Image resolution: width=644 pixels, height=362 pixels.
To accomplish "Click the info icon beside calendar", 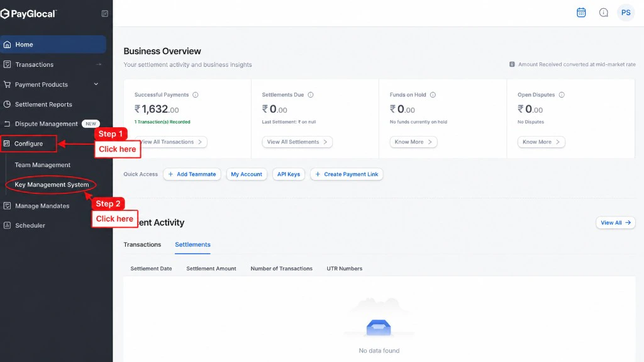I will [603, 13].
